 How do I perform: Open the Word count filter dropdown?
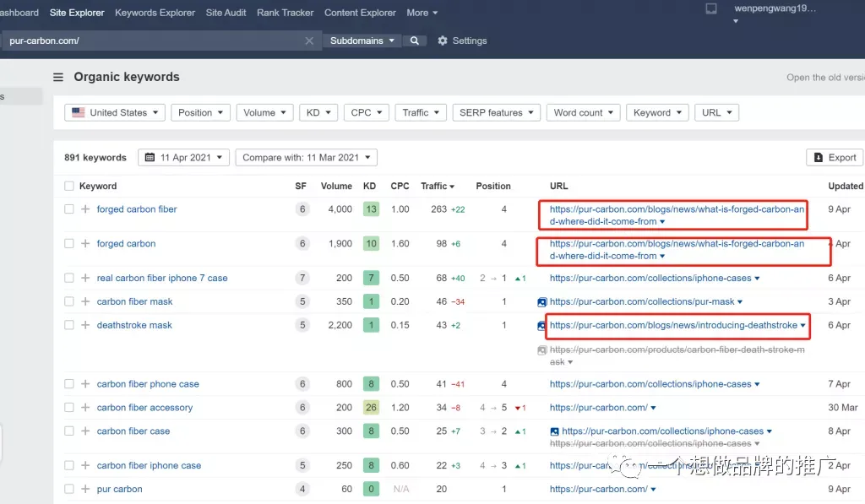point(583,112)
